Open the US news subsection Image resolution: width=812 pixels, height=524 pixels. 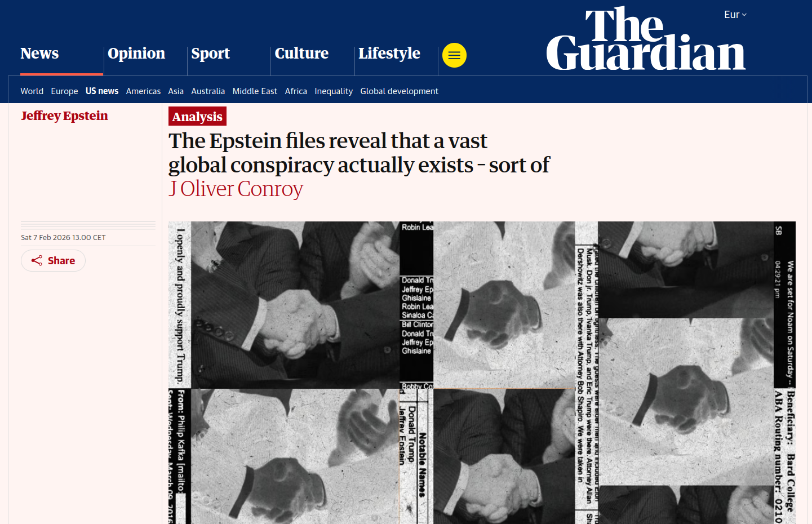102,91
